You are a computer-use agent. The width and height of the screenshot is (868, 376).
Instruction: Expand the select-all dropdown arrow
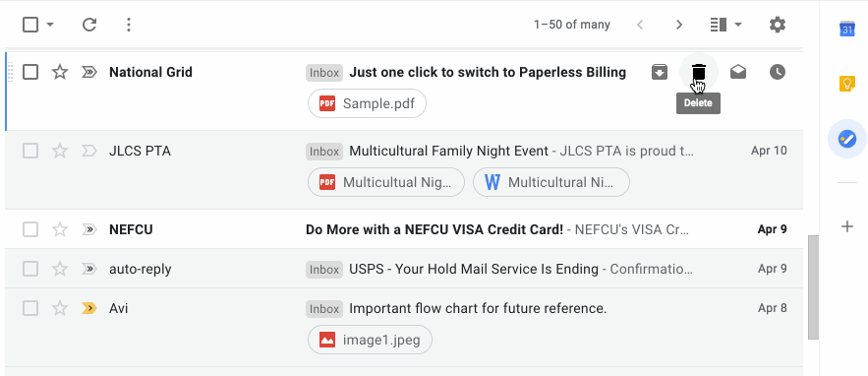click(x=50, y=25)
